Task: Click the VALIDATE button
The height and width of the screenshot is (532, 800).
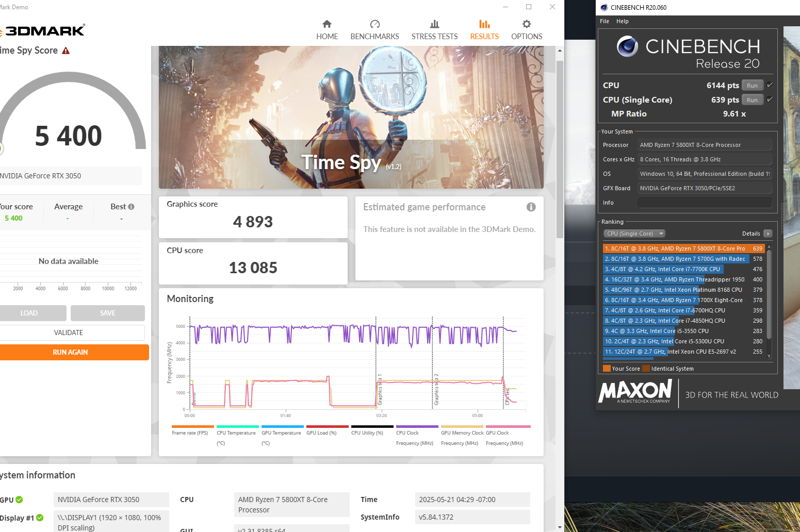Action: pos(68,332)
